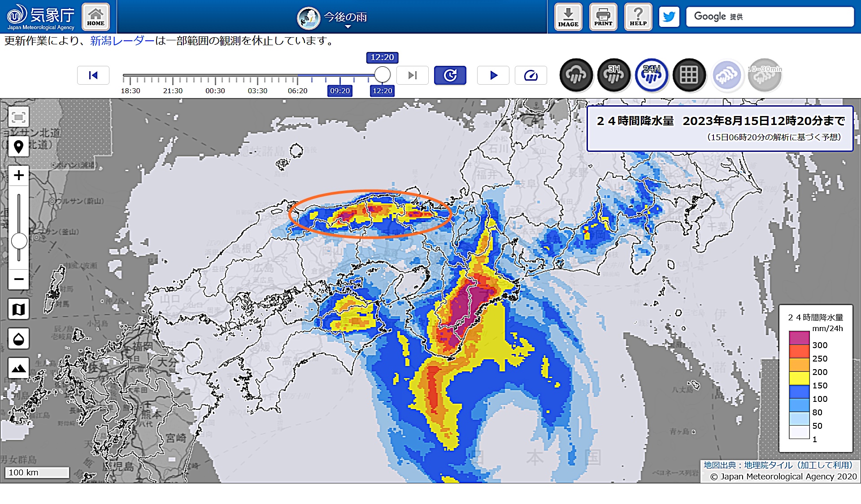
Task: Open the opacity droplet icon
Action: click(18, 339)
